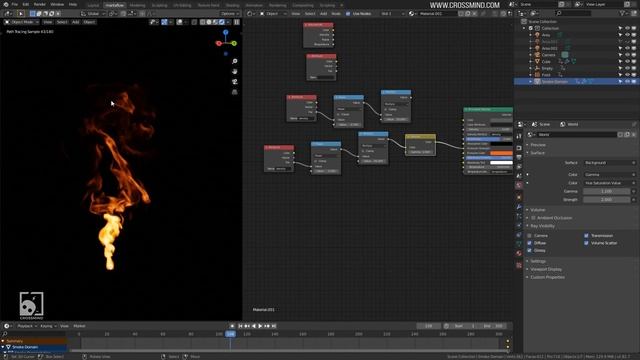
Task: Switch perspective/orthographic grid icon in the viewport
Action: tap(234, 92)
